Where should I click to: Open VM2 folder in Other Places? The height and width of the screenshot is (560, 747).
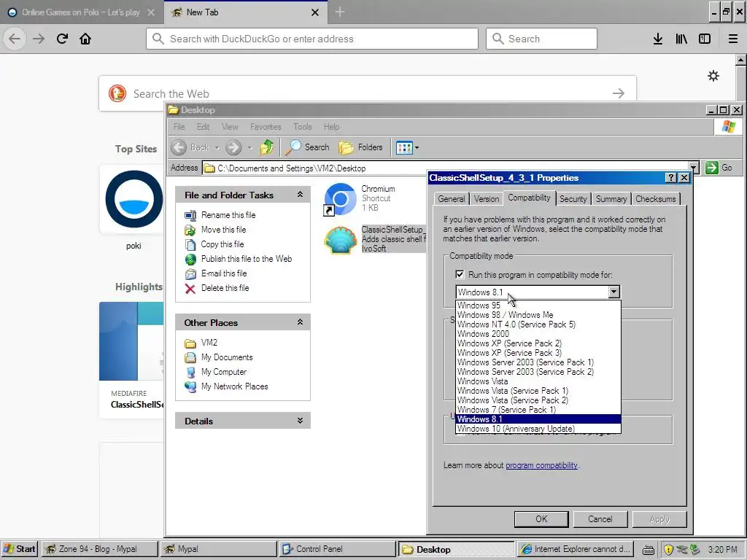[x=209, y=343]
